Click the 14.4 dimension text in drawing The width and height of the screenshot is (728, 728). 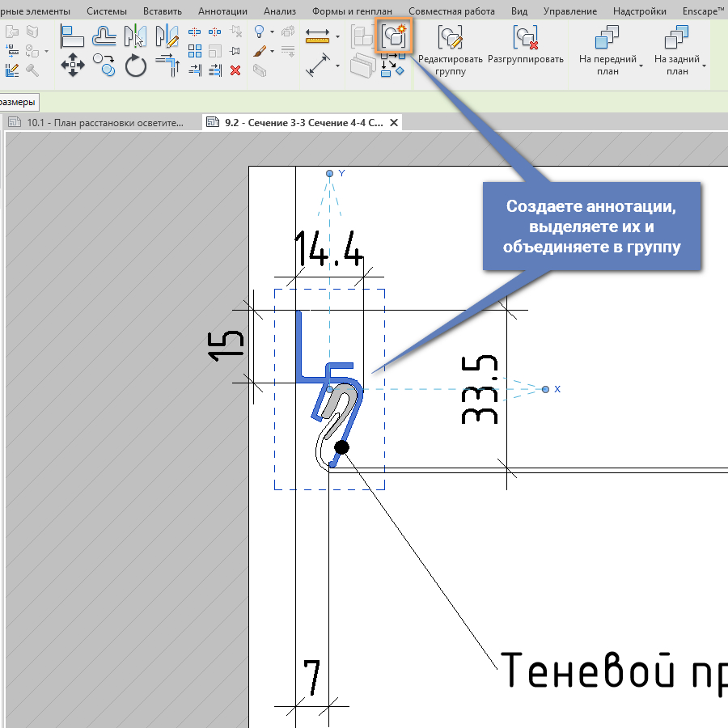328,248
